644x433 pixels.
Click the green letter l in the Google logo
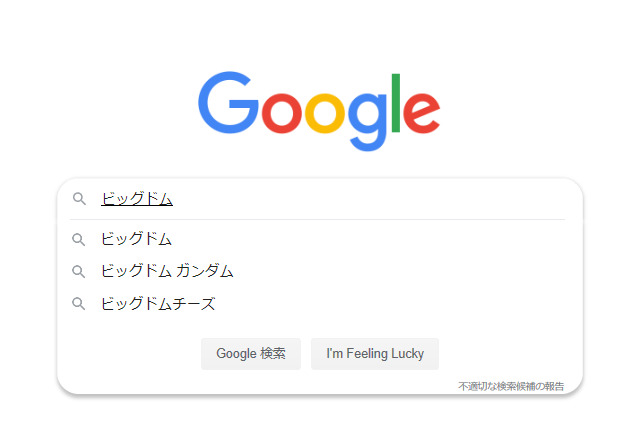396,103
